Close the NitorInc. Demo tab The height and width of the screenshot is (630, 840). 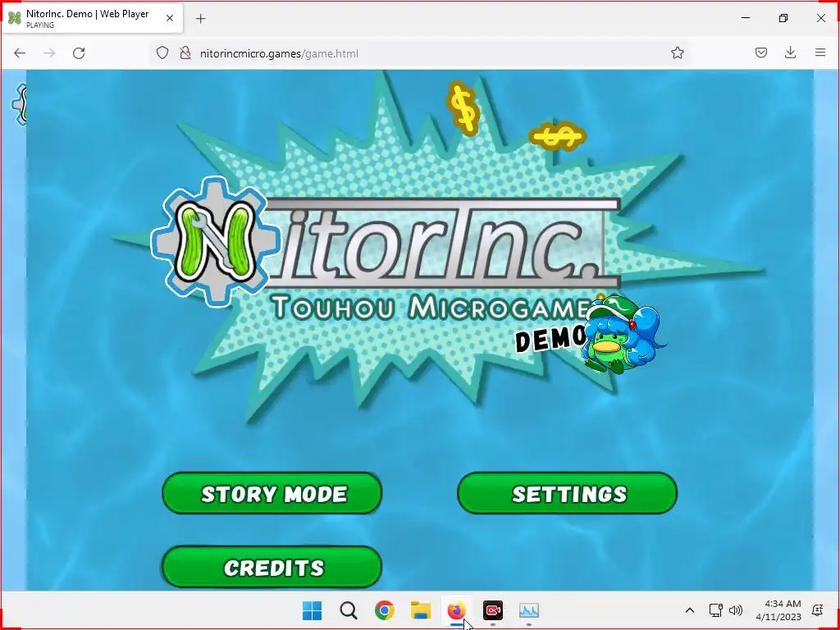click(170, 18)
